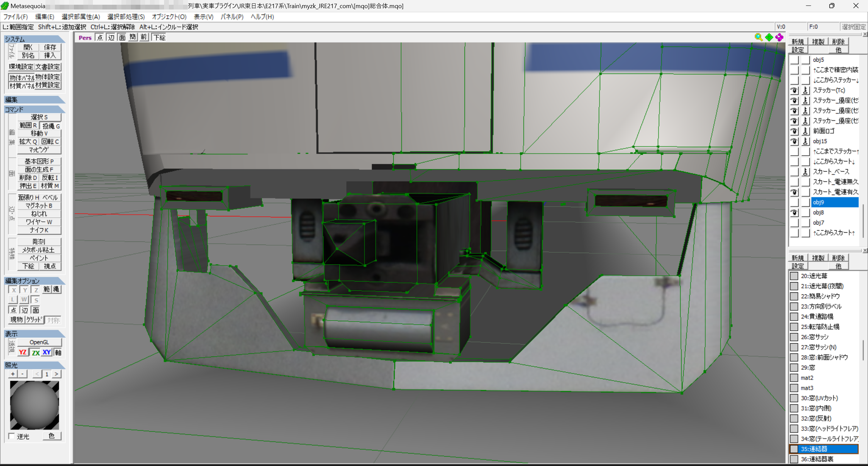Click the lighting direction sphere preview
This screenshot has height=466, width=868.
[34, 405]
